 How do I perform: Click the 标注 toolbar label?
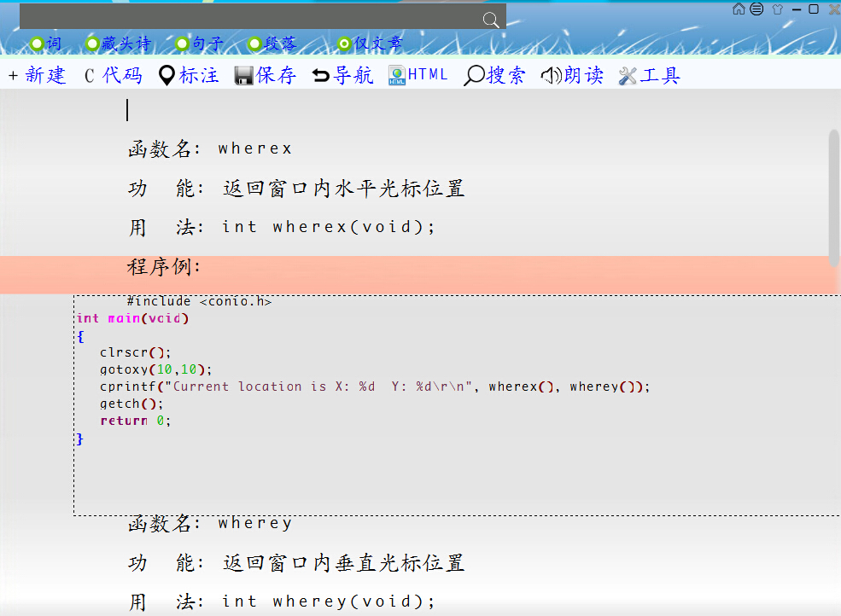tap(199, 75)
